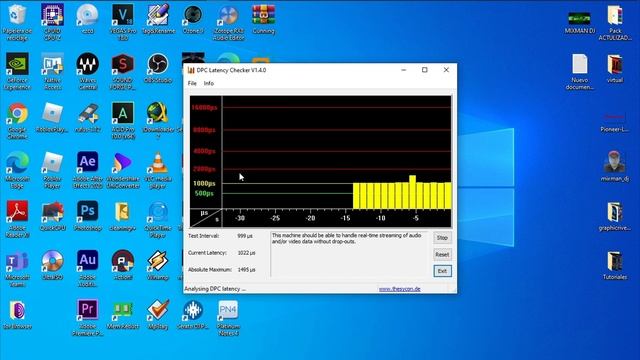Viewport: 640px width, 360px height.
Task: Click the tallest yellow latency bar
Action: coord(412,192)
